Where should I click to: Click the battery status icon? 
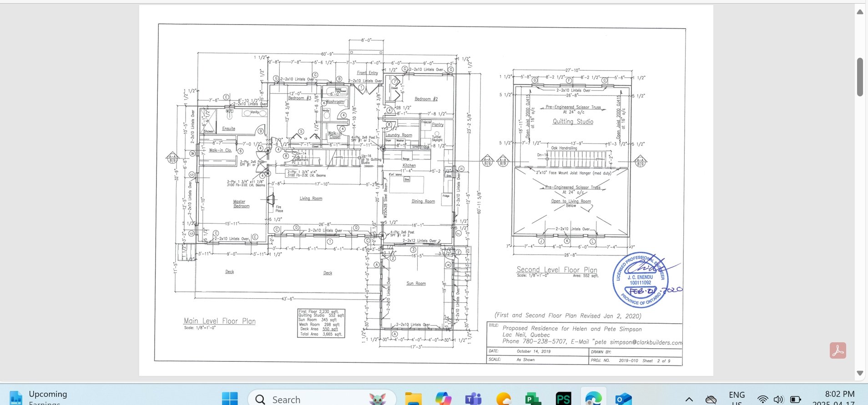click(x=795, y=399)
